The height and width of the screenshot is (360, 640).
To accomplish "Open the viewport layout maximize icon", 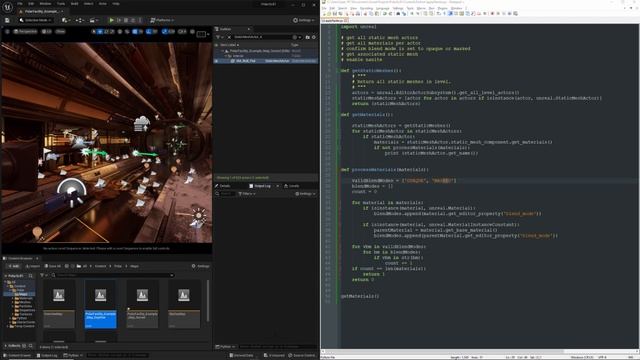I will tap(201, 34).
